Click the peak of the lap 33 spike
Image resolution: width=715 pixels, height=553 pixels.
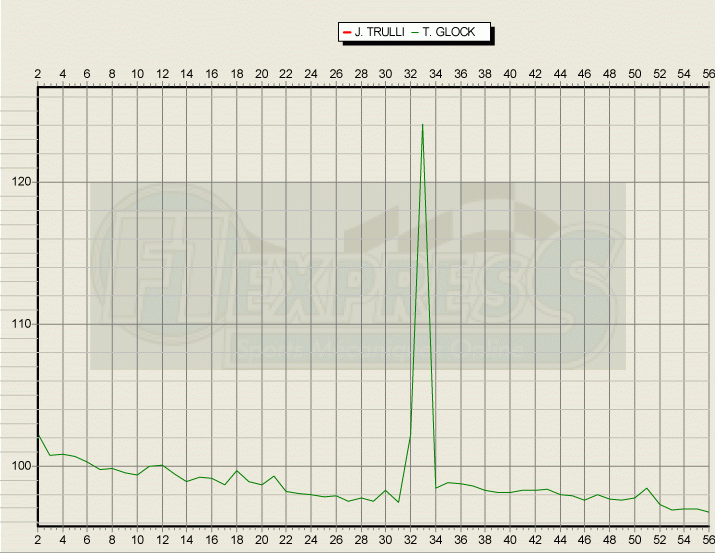(423, 125)
